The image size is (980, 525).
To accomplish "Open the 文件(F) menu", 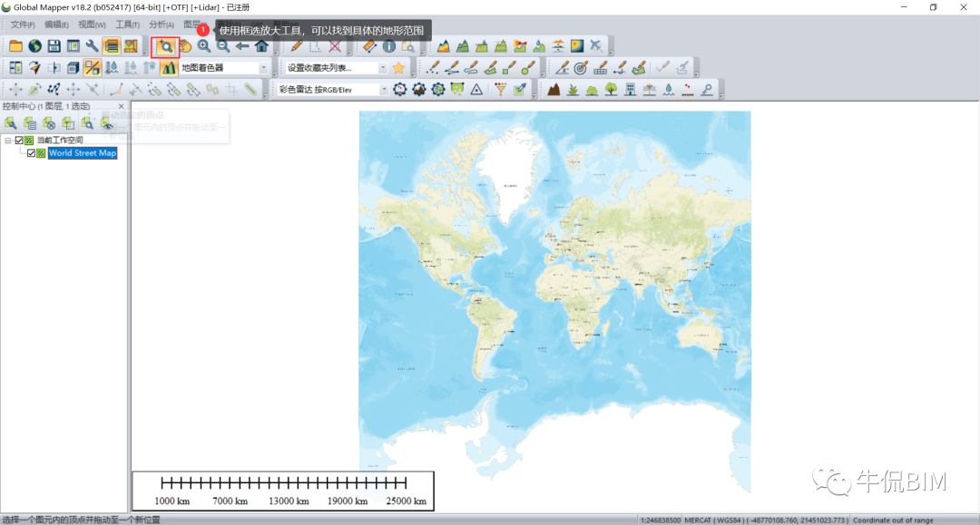I will (23, 24).
